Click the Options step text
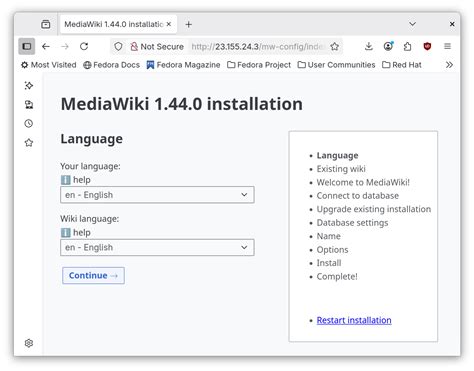Viewport: 474px width, 371px height. tap(332, 250)
